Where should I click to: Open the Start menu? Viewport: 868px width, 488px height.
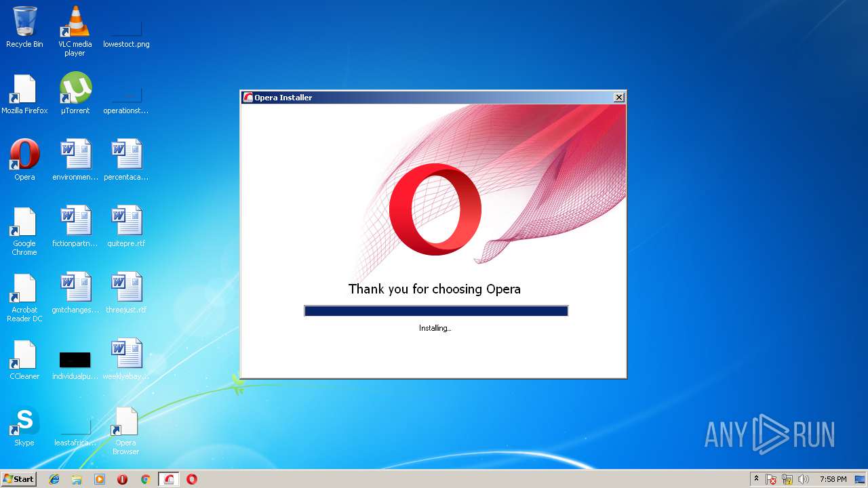(18, 479)
